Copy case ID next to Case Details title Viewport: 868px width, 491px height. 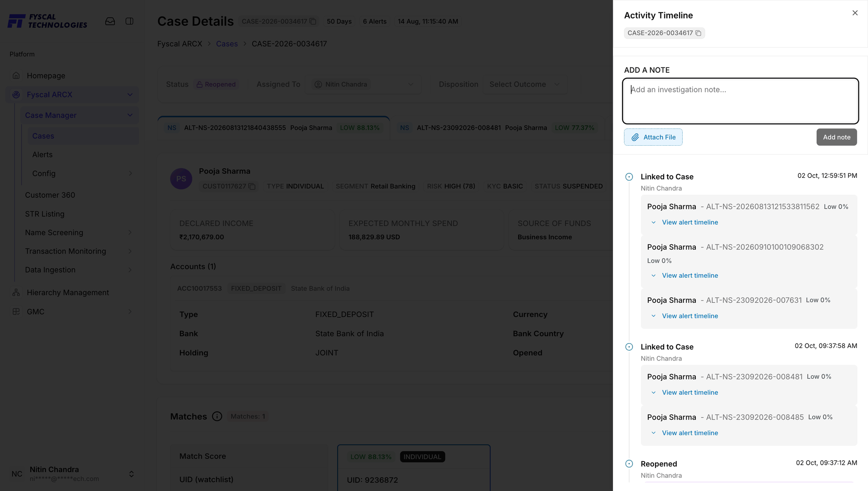(313, 21)
